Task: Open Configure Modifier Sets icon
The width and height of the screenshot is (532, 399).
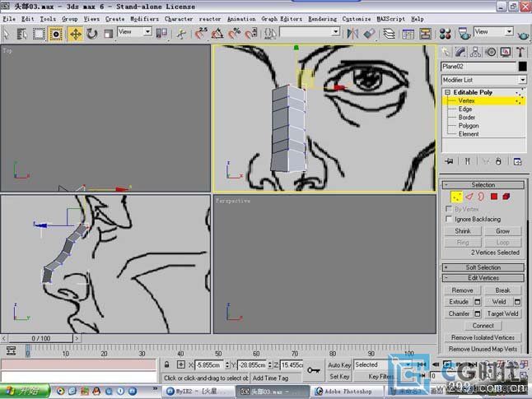Action: point(517,161)
